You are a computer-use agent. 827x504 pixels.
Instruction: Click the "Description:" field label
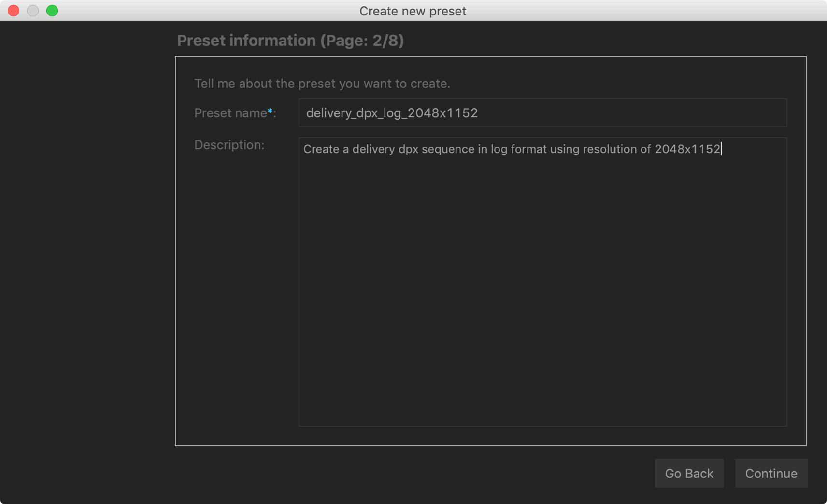click(229, 145)
